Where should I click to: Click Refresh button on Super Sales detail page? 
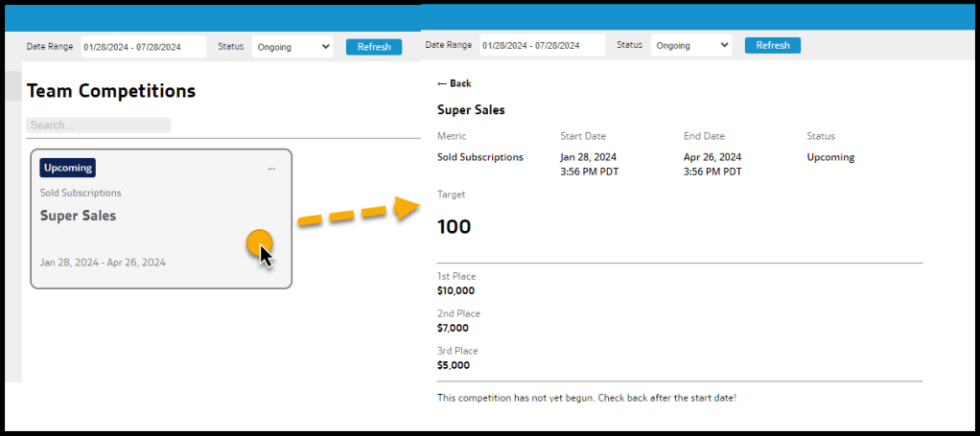(x=772, y=45)
